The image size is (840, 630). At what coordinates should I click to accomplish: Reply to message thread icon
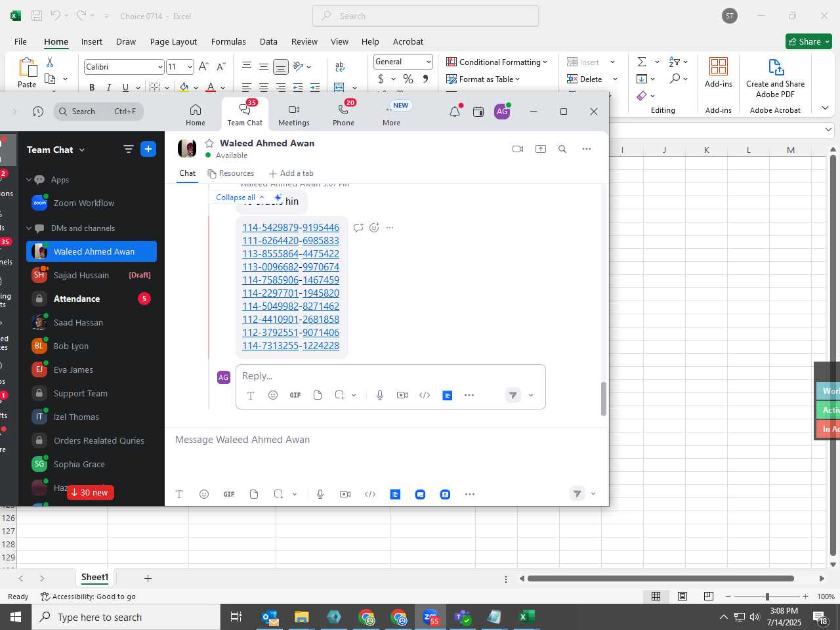coord(358,228)
